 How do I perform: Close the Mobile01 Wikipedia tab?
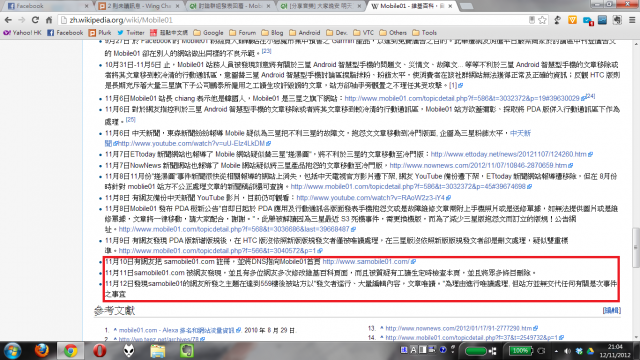click(450, 6)
